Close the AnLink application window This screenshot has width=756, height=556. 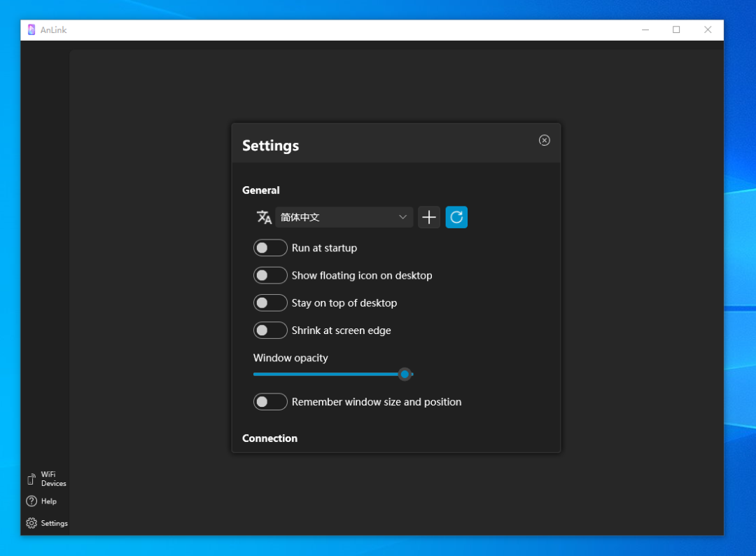pyautogui.click(x=708, y=30)
